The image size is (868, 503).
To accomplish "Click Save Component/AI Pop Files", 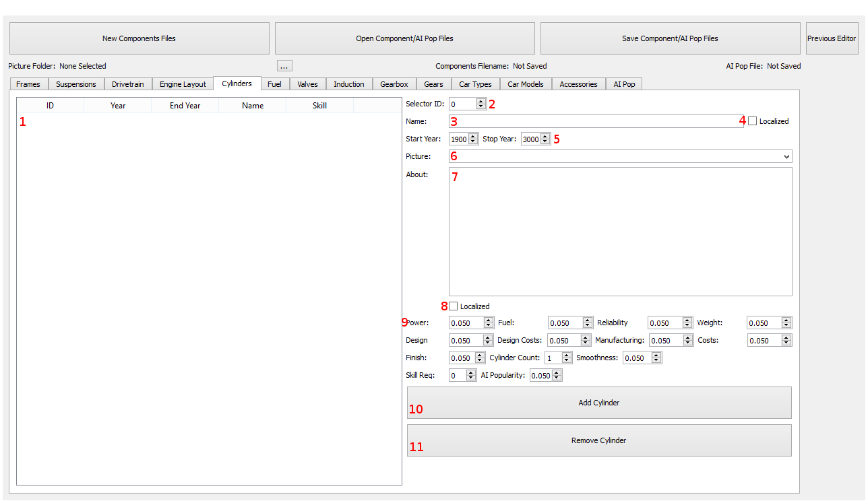I will point(669,38).
